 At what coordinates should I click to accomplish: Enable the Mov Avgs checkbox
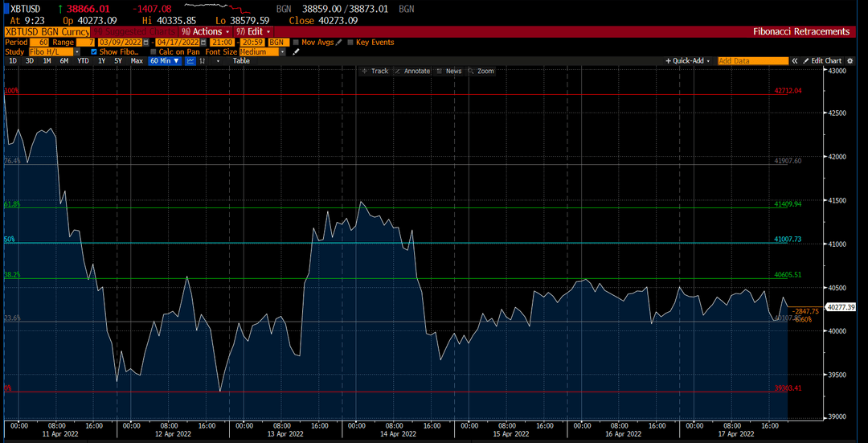click(x=296, y=42)
